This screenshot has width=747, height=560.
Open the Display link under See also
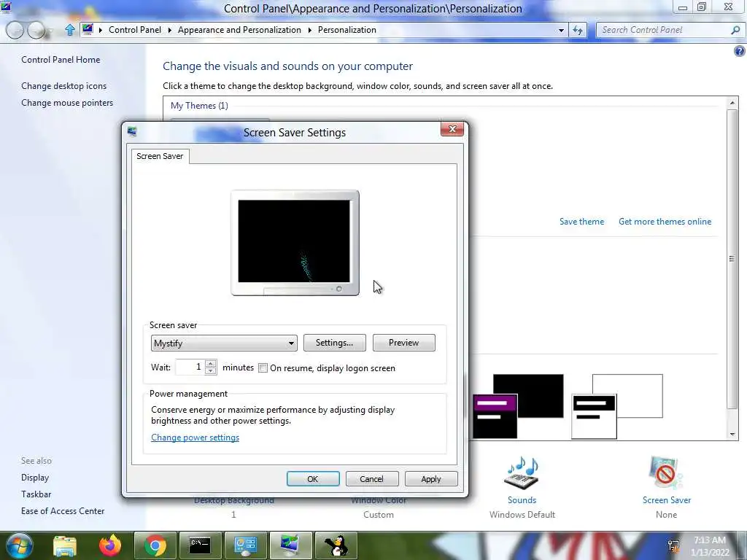click(35, 478)
